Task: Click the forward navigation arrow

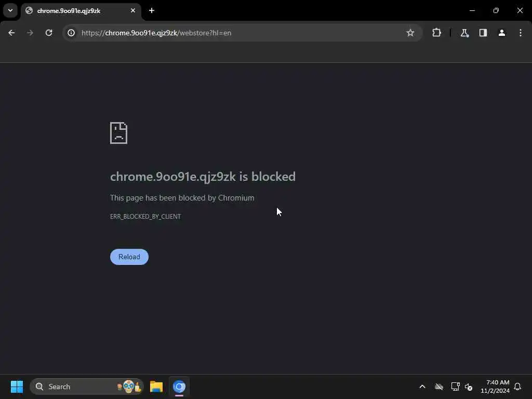Action: tap(30, 33)
